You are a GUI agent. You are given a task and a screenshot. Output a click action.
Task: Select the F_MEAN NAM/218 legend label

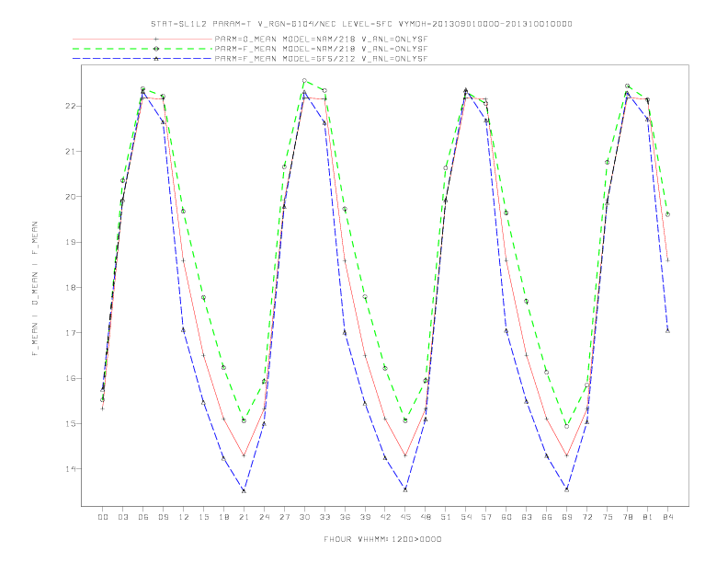(x=321, y=49)
